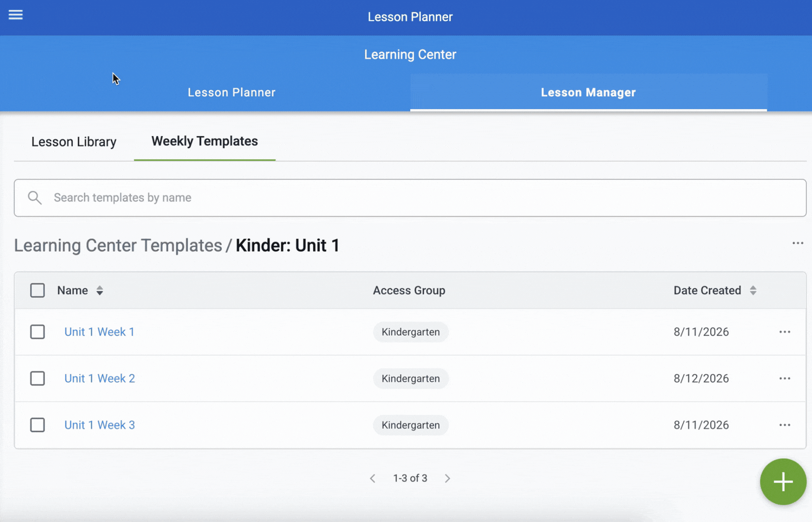Screen dimensions: 812x522
Task: Click the Kinder: Unit 1 breadcrumb title
Action: click(x=288, y=246)
